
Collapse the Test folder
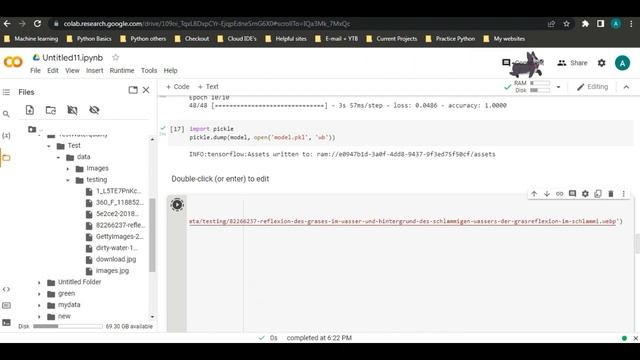[x=49, y=146]
